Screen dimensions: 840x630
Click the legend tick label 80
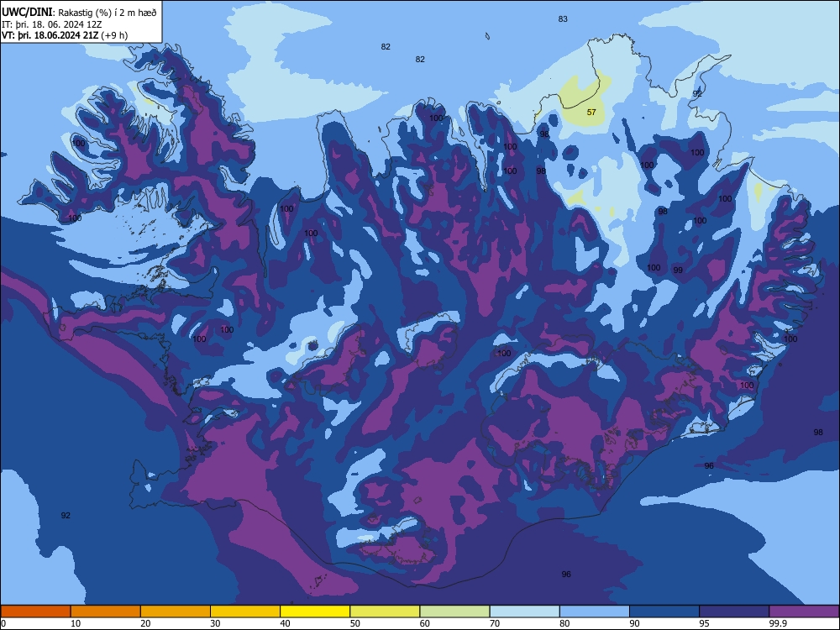click(x=564, y=623)
